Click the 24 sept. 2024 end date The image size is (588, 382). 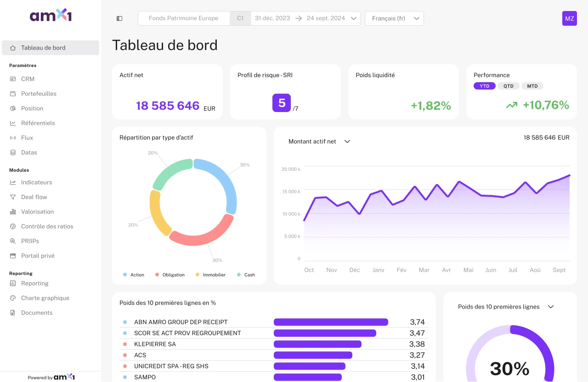coord(326,18)
